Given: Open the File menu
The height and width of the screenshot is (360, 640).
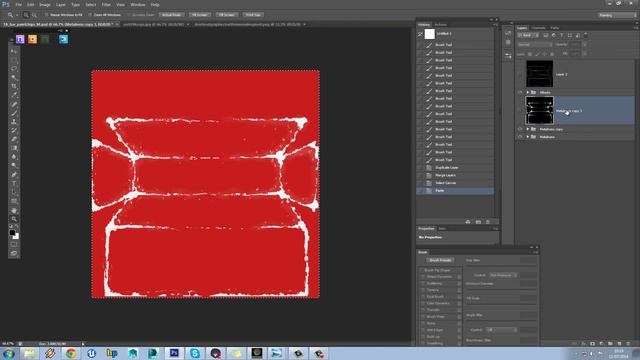Looking at the screenshot, I should click(18, 4).
